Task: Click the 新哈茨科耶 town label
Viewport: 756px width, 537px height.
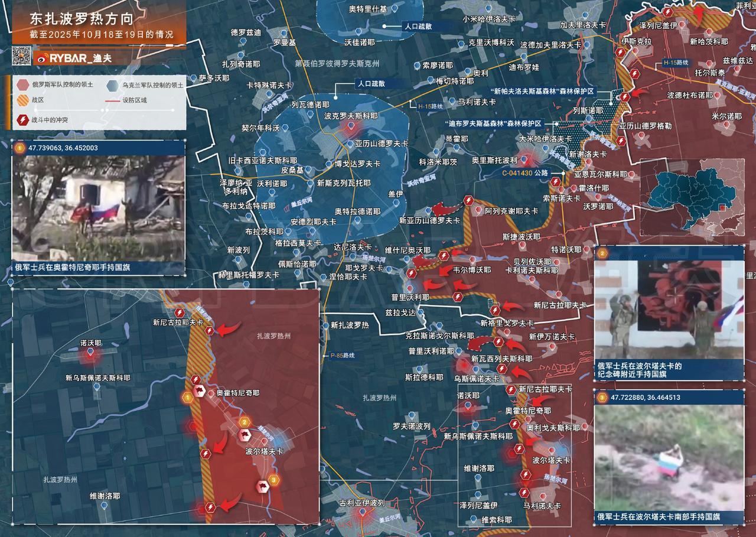Action: (709, 42)
